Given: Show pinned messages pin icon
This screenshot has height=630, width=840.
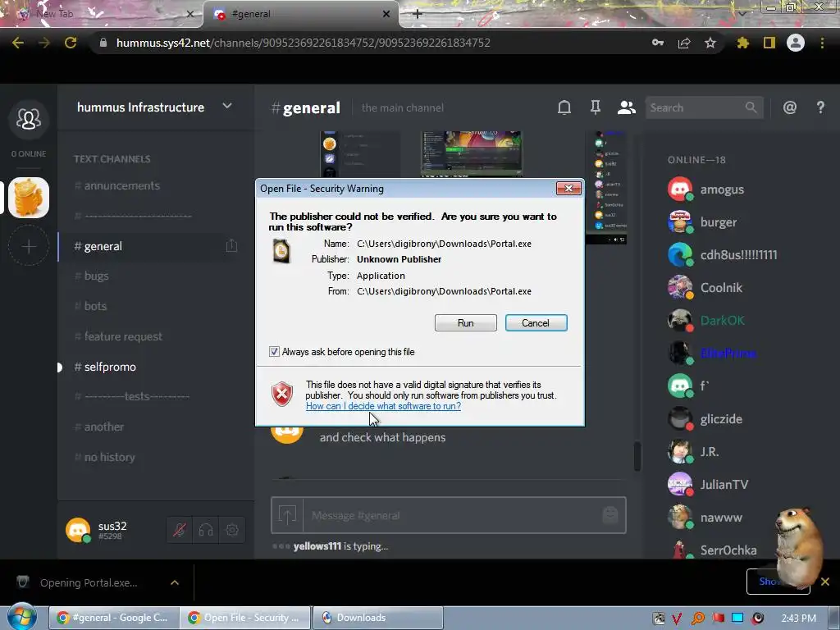Looking at the screenshot, I should coord(596,107).
